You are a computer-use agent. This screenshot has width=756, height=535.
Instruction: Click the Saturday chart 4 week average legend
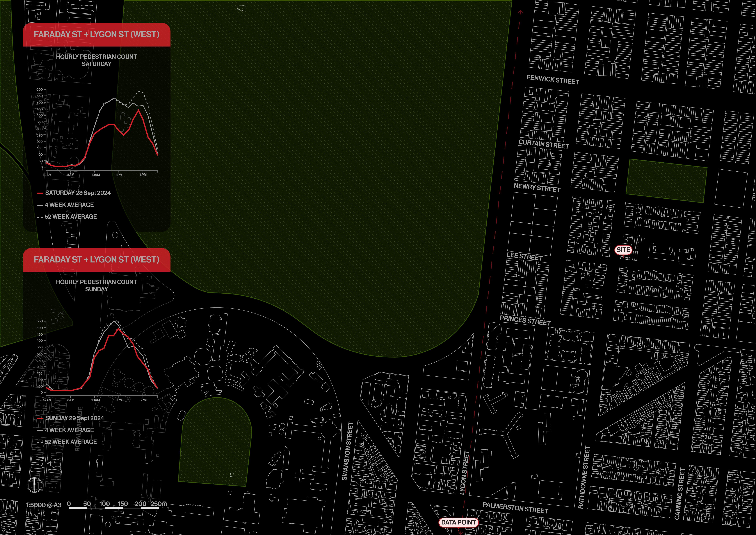(x=69, y=205)
